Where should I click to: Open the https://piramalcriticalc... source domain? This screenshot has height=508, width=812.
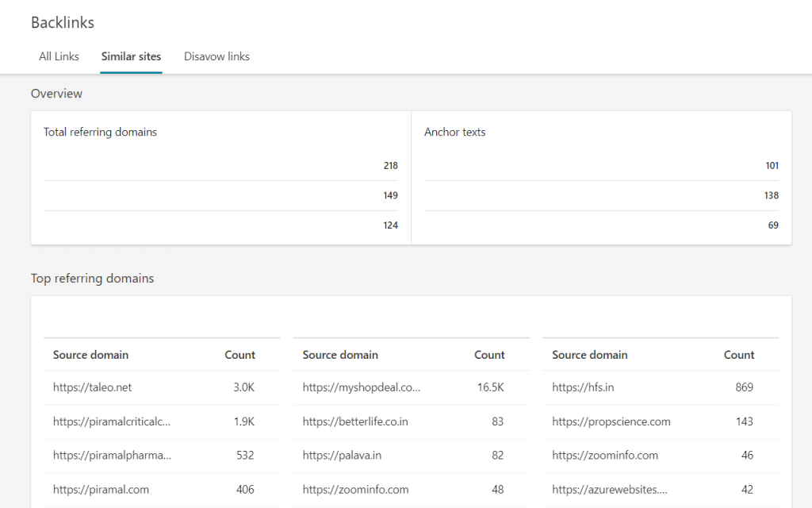(x=111, y=421)
